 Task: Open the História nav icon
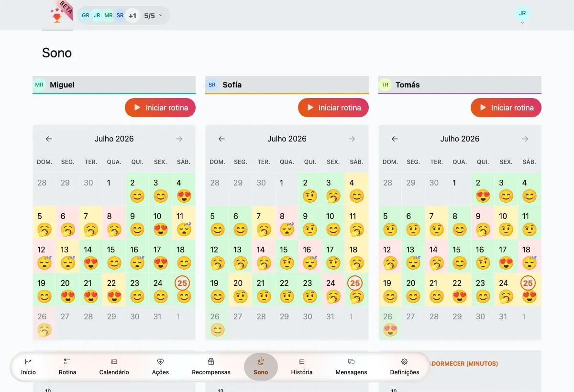tap(301, 362)
